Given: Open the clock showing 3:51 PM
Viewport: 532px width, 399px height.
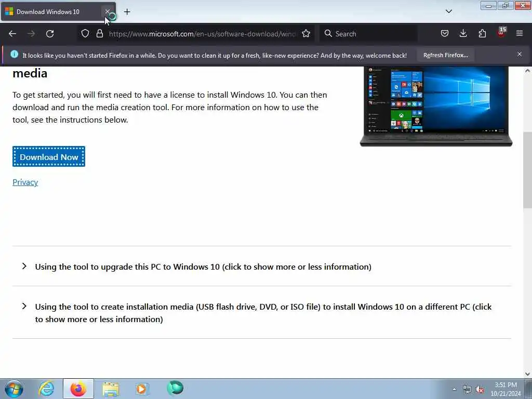Looking at the screenshot, I should [x=506, y=389].
